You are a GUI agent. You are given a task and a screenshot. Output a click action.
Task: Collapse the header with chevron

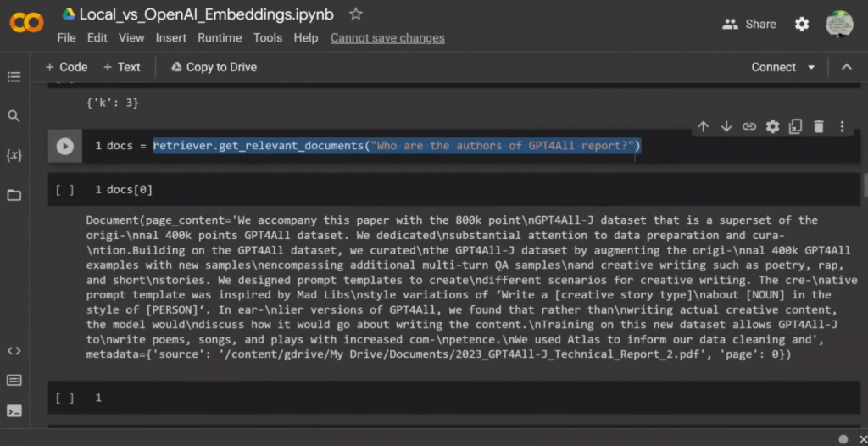[x=845, y=67]
